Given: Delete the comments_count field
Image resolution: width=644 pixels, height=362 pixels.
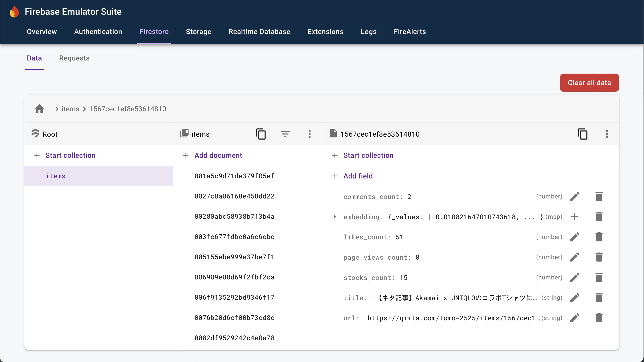Looking at the screenshot, I should [599, 196].
